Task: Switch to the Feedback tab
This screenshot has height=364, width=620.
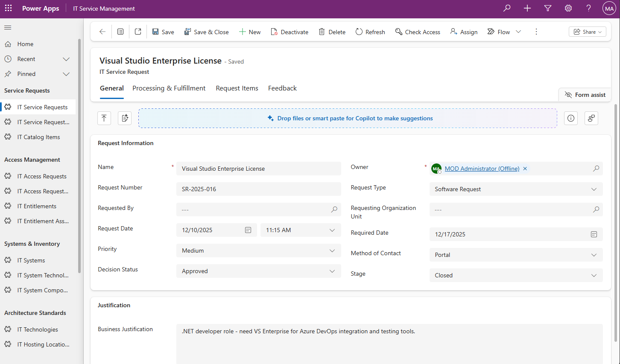Action: click(x=282, y=88)
